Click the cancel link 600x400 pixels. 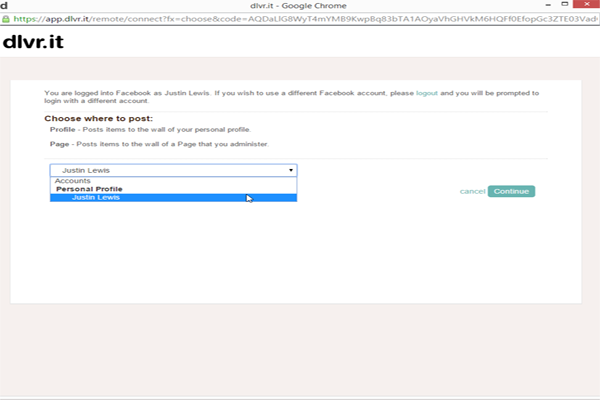point(472,191)
